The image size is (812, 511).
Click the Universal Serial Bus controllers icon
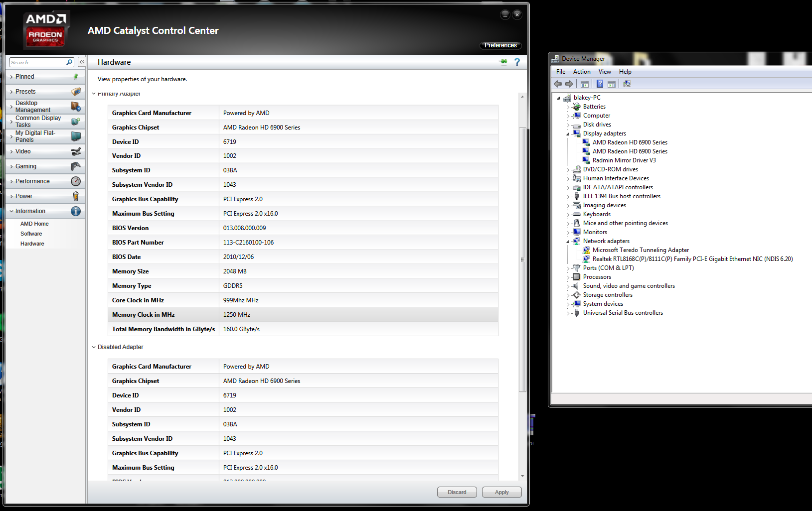point(577,313)
